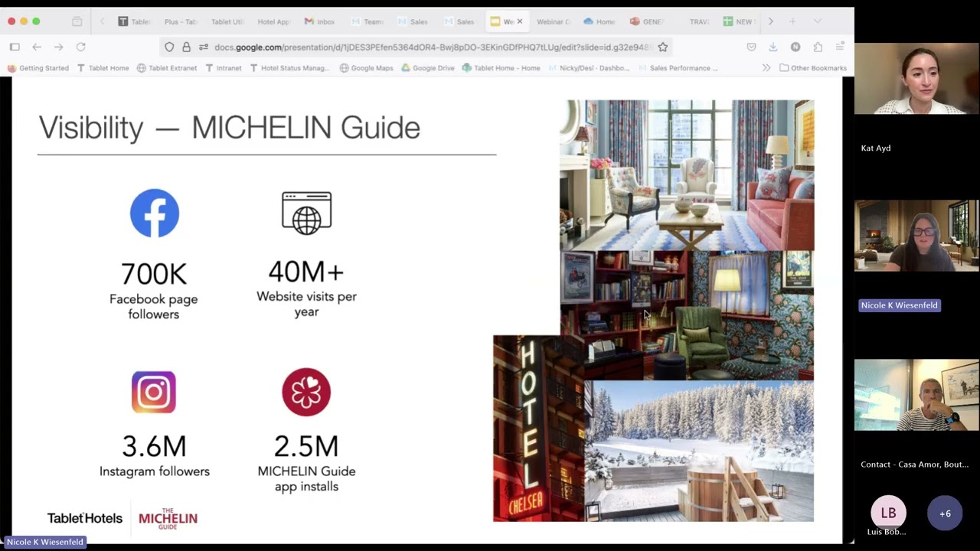This screenshot has height=551, width=980.
Task: Show more bookmarks via double chevron
Action: (766, 68)
